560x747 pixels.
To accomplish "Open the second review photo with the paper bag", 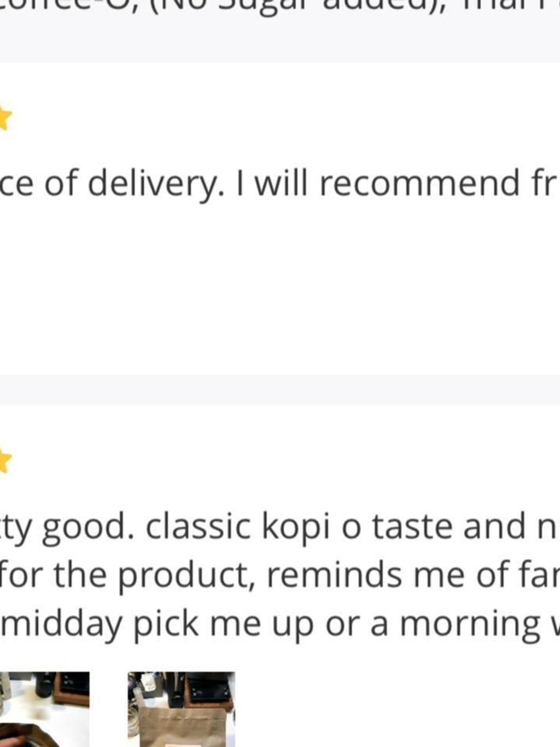I will [x=181, y=708].
